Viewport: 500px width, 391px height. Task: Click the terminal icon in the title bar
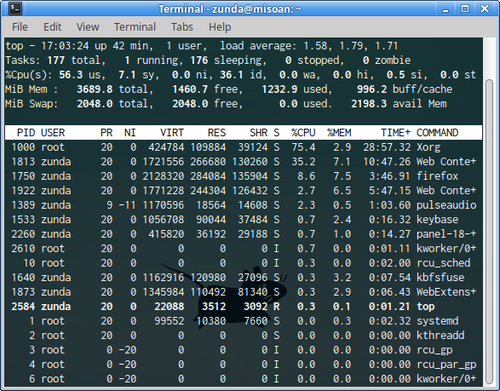(15, 9)
